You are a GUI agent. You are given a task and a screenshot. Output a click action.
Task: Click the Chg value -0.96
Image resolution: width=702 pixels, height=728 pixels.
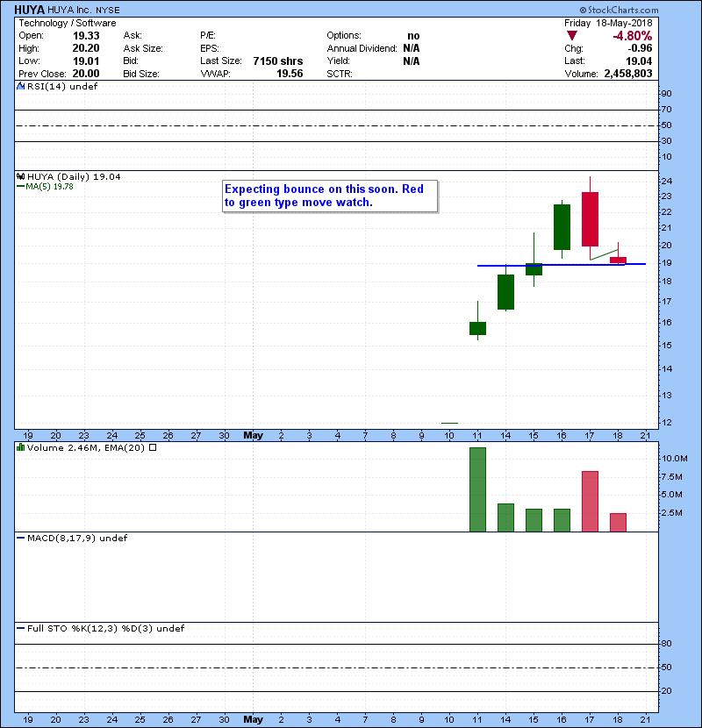[x=640, y=48]
